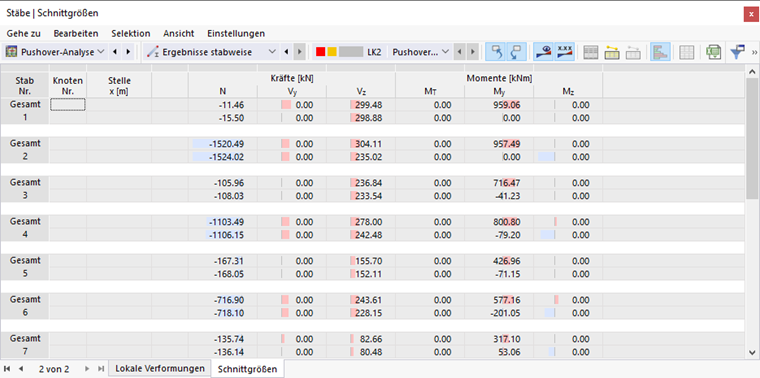
Task: Expand the Ergebnisse stabweise dropdown
Action: (272, 52)
